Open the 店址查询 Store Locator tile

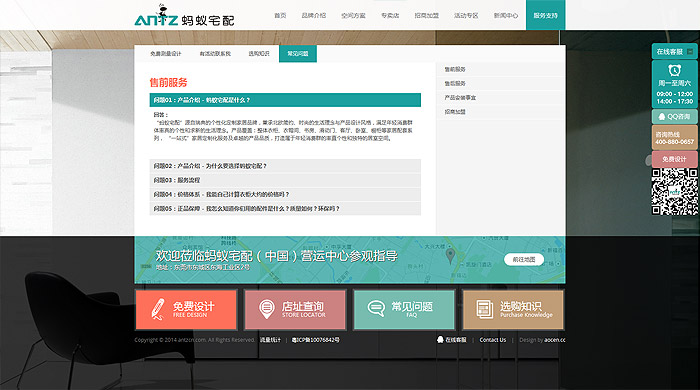tap(295, 310)
